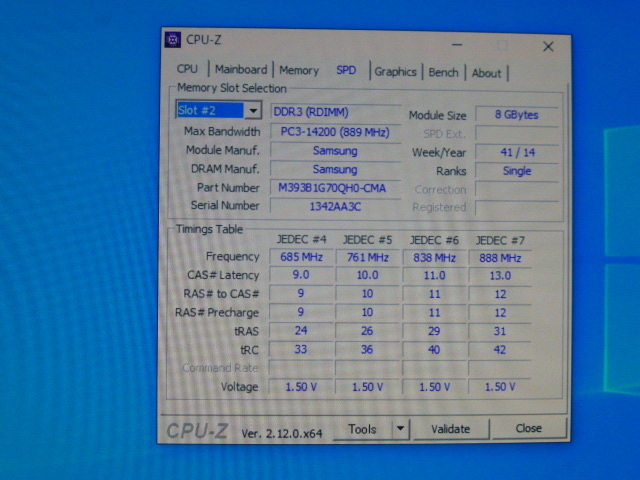Show the Graphics tab
The image size is (640, 480).
point(395,72)
